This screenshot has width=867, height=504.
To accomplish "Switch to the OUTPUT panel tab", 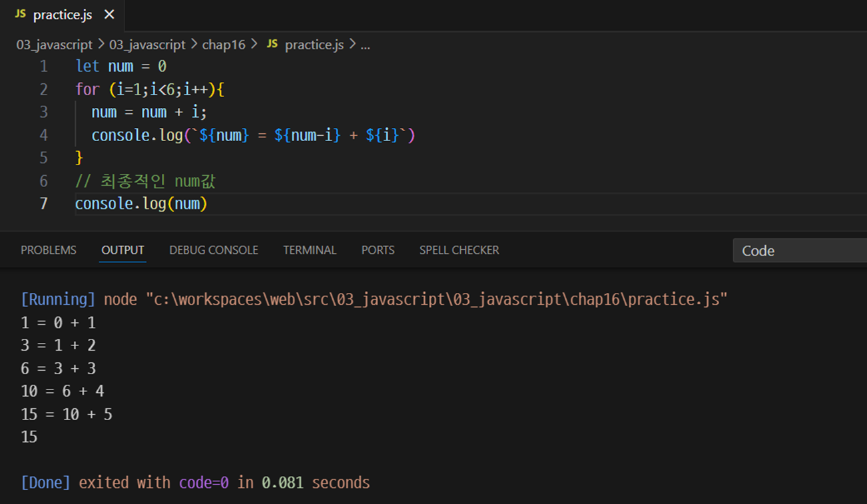I will click(123, 250).
